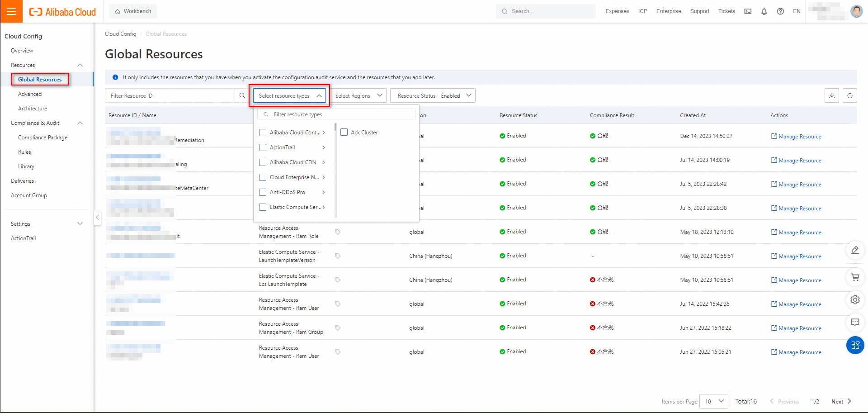This screenshot has height=413, width=868.
Task: Open Rules in the sidebar
Action: 24,152
